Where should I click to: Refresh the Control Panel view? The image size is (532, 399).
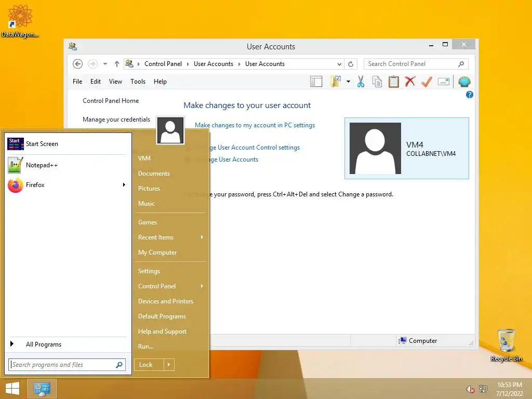pos(351,64)
